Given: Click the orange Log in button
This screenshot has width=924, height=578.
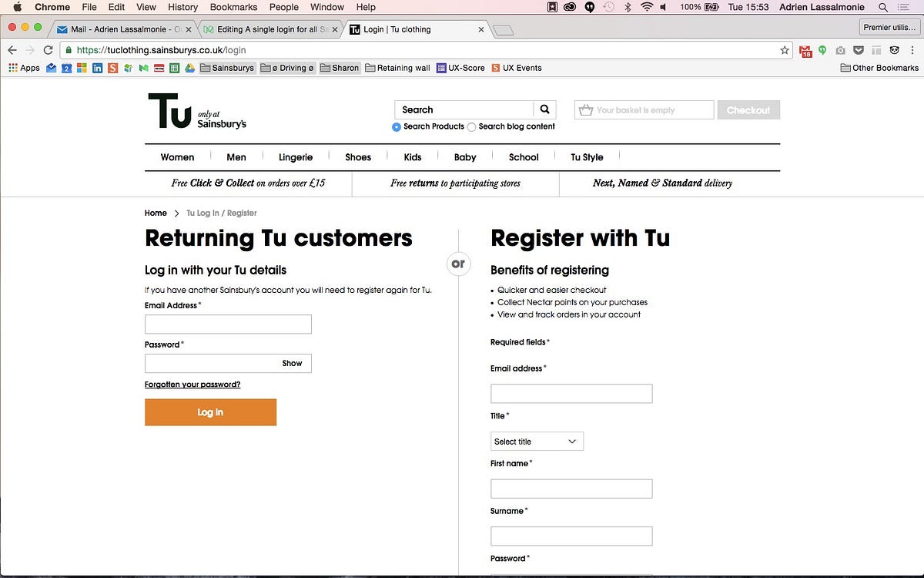Looking at the screenshot, I should (210, 412).
